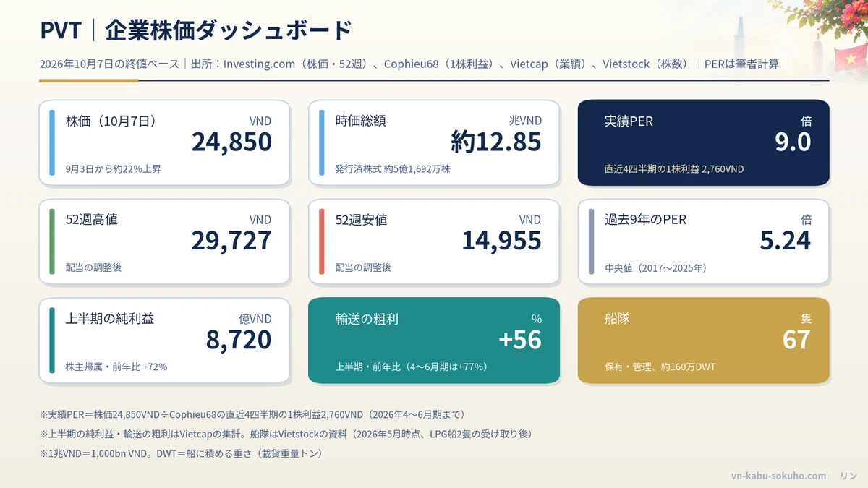868x488 pixels.
Task: Click the footnote starting ※1兆VND＝1,000bn VND
Action: click(x=181, y=454)
